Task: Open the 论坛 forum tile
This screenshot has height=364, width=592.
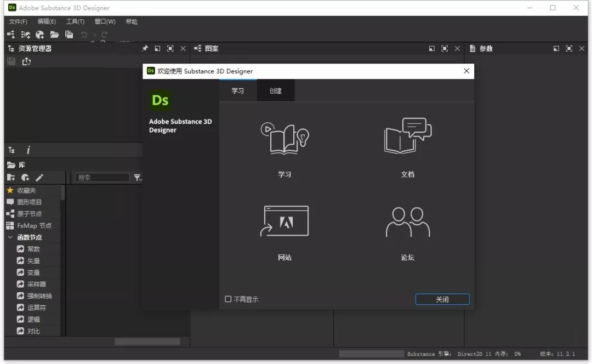Action: click(408, 234)
